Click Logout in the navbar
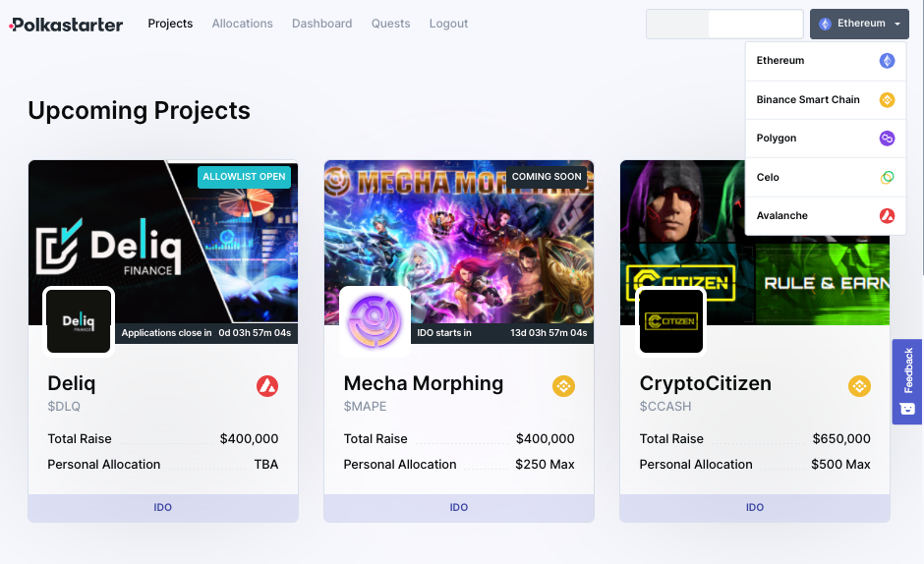This screenshot has width=924, height=564. [448, 24]
